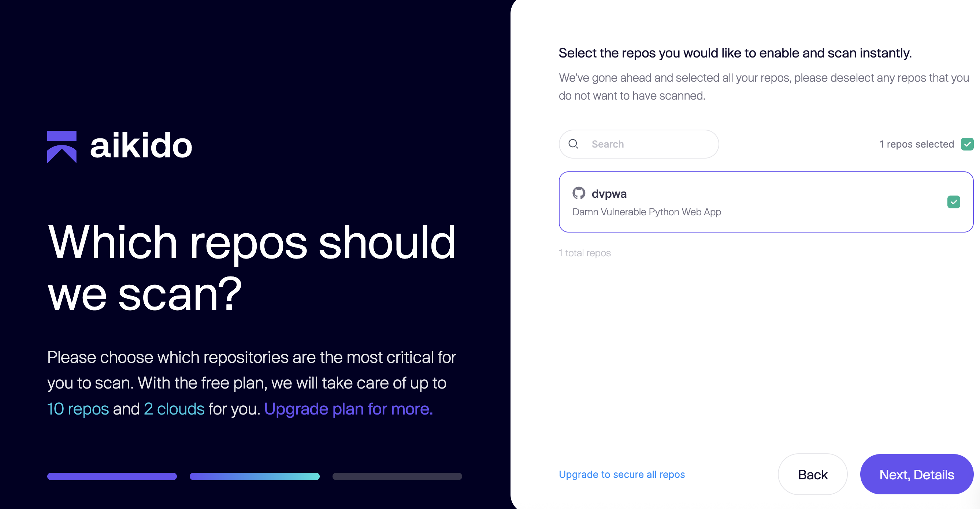Click the Aikido logo icon

[62, 147]
